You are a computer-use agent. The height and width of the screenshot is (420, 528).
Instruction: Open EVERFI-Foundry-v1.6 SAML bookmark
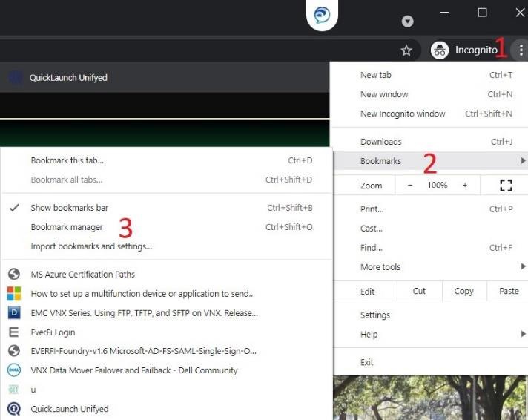[x=167, y=351]
